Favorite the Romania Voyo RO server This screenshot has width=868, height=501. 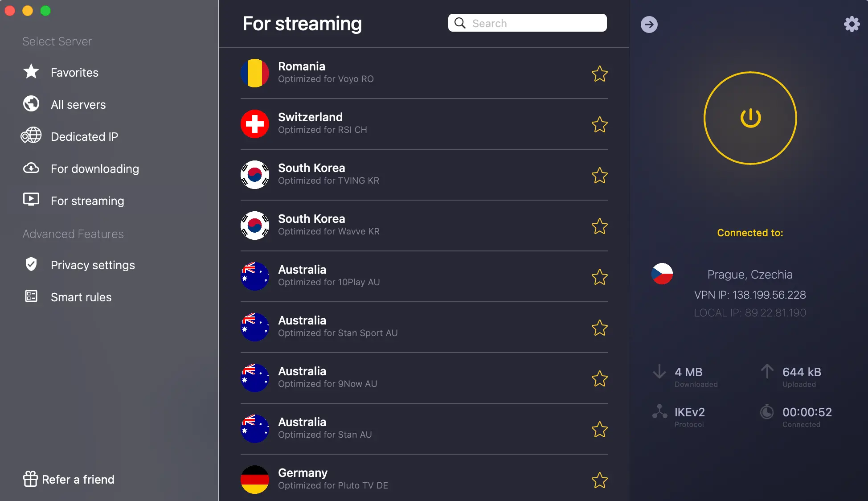coord(599,74)
